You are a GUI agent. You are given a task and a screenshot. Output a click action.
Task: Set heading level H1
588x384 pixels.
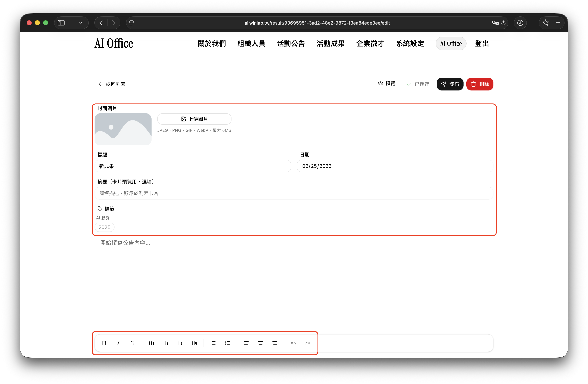(151, 343)
